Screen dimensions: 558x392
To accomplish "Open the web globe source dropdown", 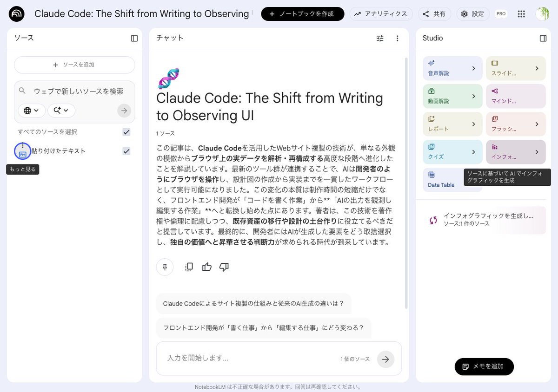I will (x=32, y=111).
